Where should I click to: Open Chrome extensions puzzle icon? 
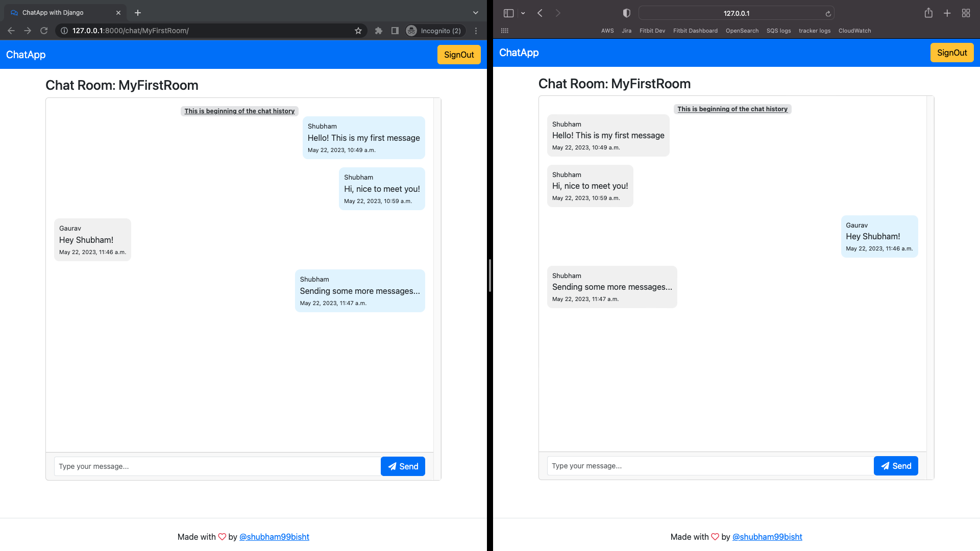click(378, 31)
